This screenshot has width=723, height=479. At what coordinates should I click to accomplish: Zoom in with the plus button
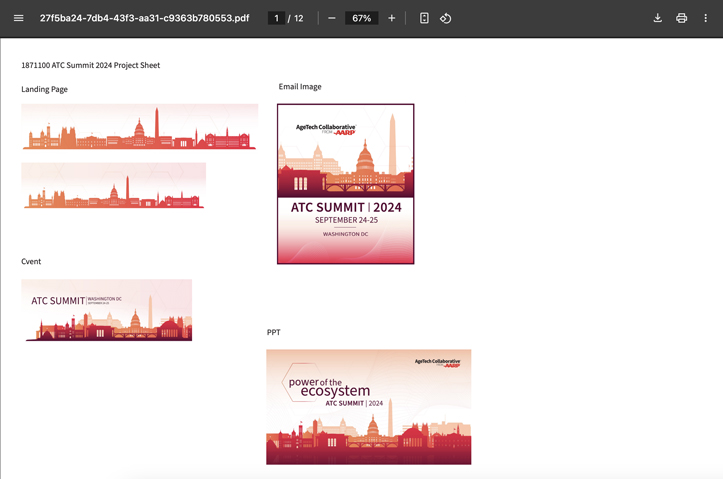[391, 18]
